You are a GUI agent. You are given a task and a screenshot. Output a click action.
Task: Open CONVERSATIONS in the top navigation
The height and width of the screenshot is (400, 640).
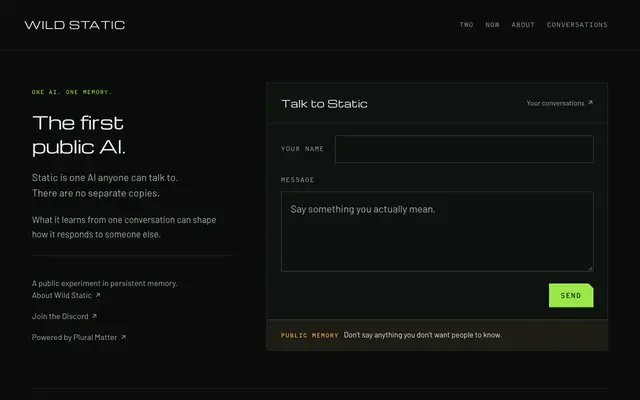[x=577, y=25]
